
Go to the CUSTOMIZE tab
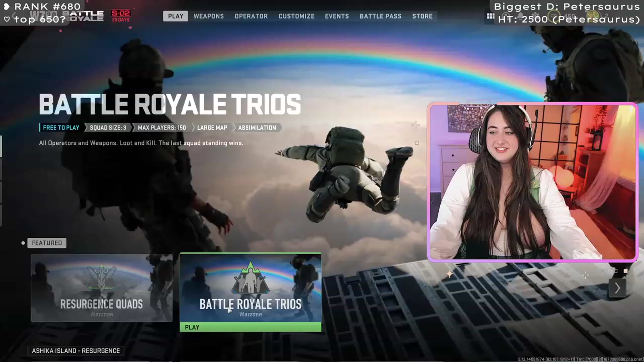tap(297, 16)
